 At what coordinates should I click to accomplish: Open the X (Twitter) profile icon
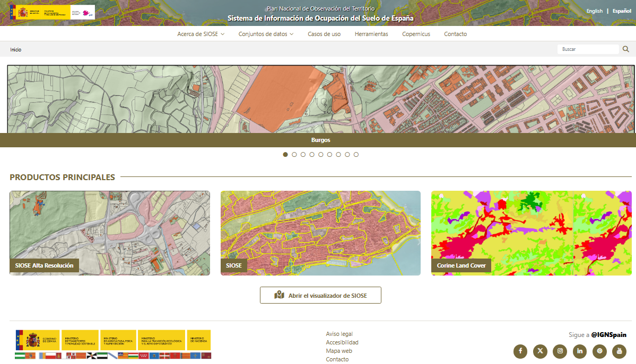540,351
